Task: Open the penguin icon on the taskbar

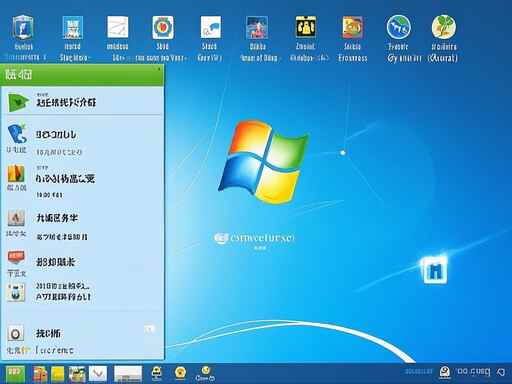Action: click(x=157, y=373)
